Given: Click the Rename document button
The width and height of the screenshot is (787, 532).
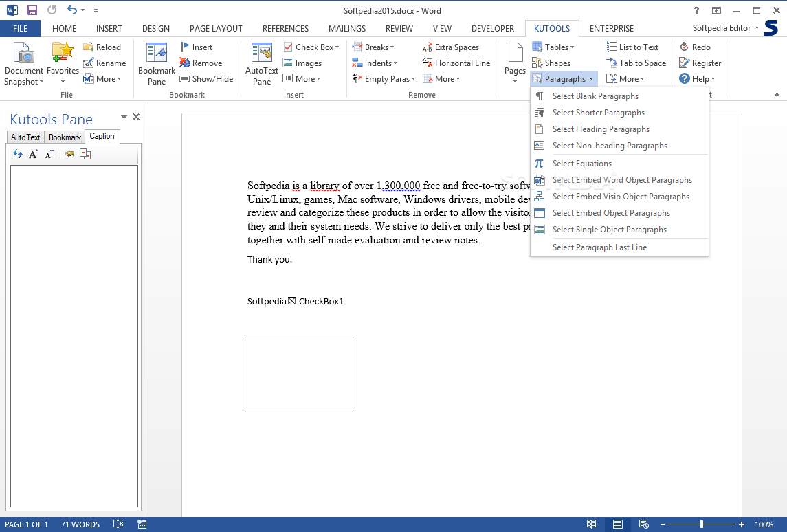Looking at the screenshot, I should point(104,63).
